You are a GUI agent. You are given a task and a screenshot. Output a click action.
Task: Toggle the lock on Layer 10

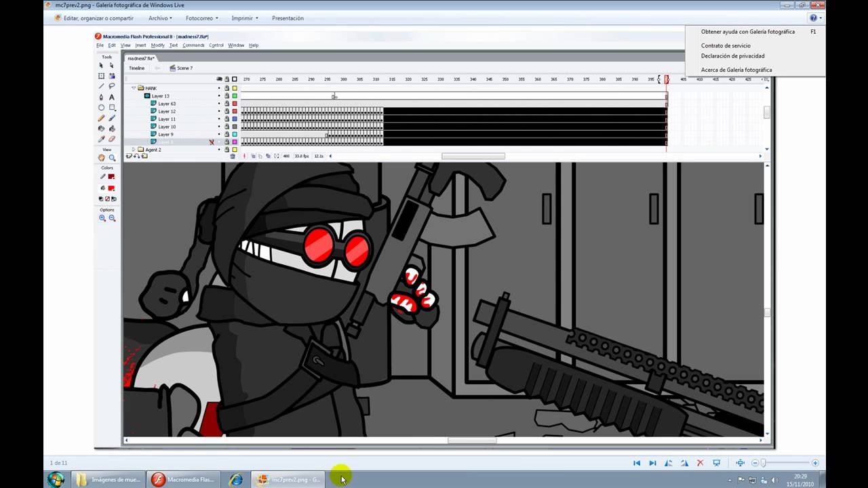(226, 127)
